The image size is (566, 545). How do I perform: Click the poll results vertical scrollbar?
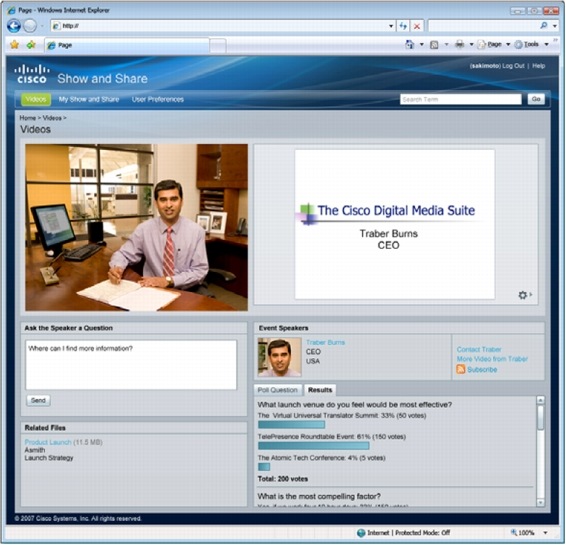[x=540, y=451]
